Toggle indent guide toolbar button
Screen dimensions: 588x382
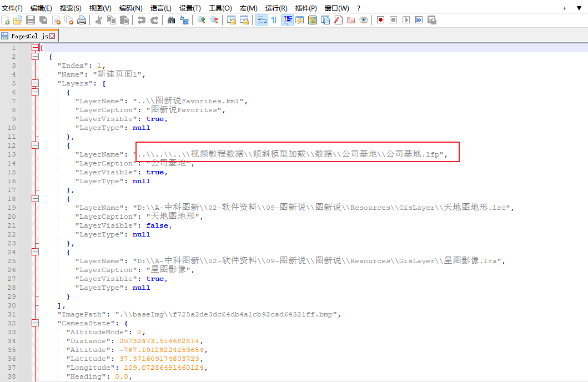click(288, 20)
